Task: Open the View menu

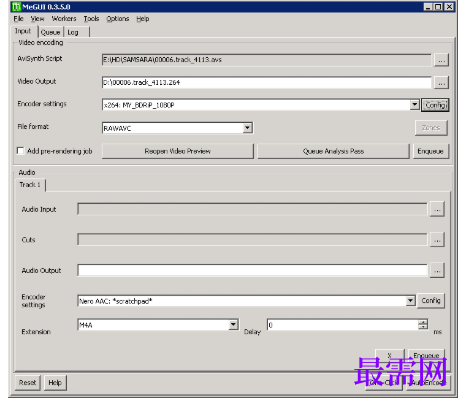Action: coord(37,19)
